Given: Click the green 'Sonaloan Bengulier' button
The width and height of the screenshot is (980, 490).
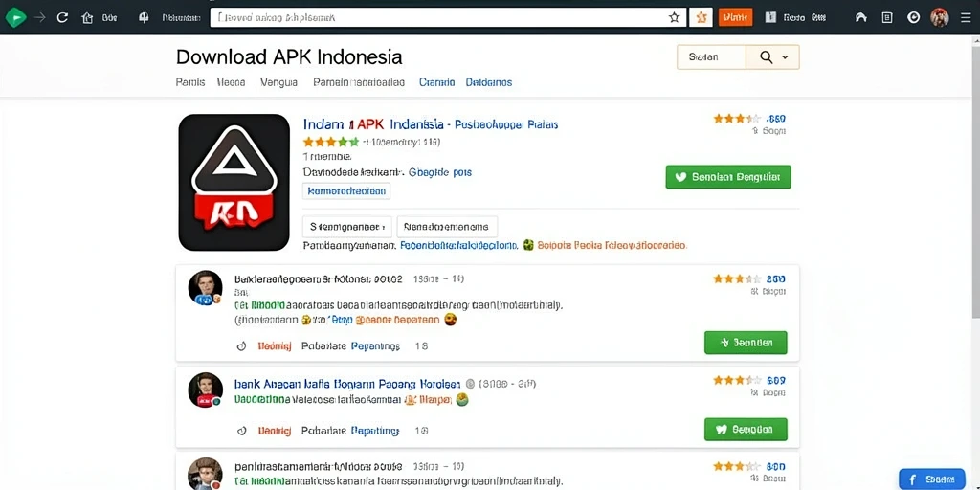Looking at the screenshot, I should (x=728, y=177).
